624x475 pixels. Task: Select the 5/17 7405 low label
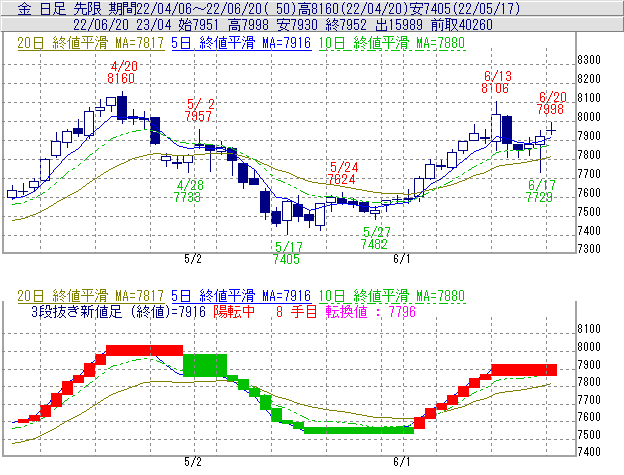click(287, 253)
